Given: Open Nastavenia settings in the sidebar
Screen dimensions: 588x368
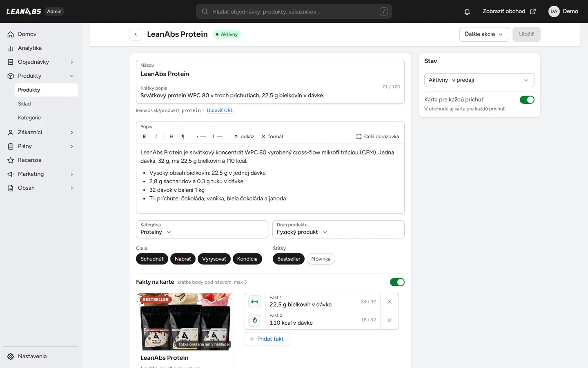Looking at the screenshot, I should pyautogui.click(x=41, y=357).
